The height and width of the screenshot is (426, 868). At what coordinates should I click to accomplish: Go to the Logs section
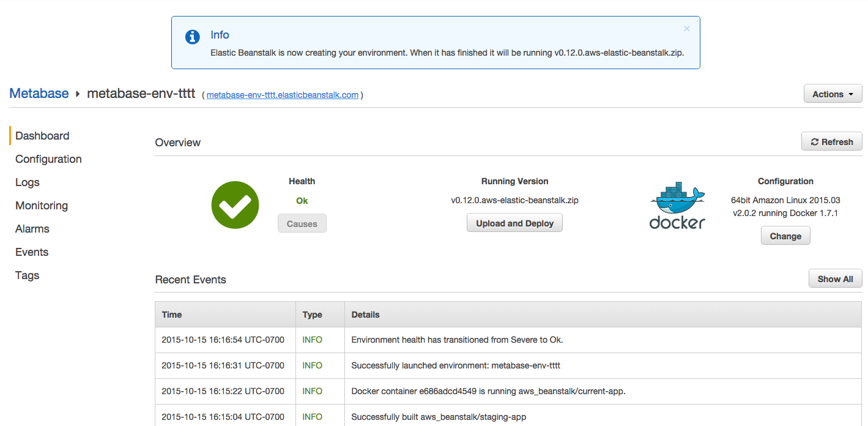(x=28, y=182)
